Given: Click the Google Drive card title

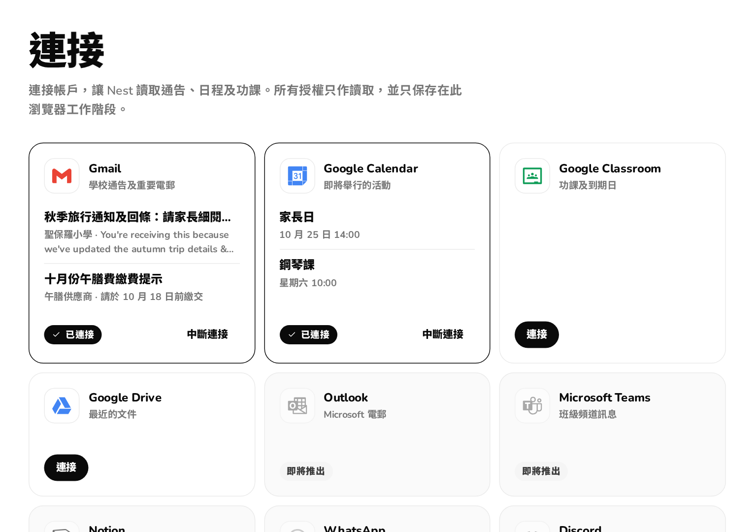Looking at the screenshot, I should (x=125, y=398).
